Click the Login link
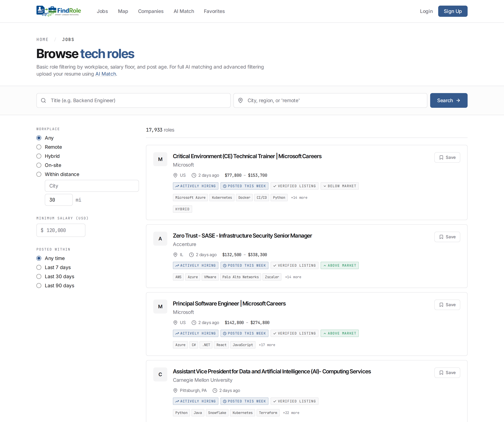The height and width of the screenshot is (422, 504). click(426, 11)
